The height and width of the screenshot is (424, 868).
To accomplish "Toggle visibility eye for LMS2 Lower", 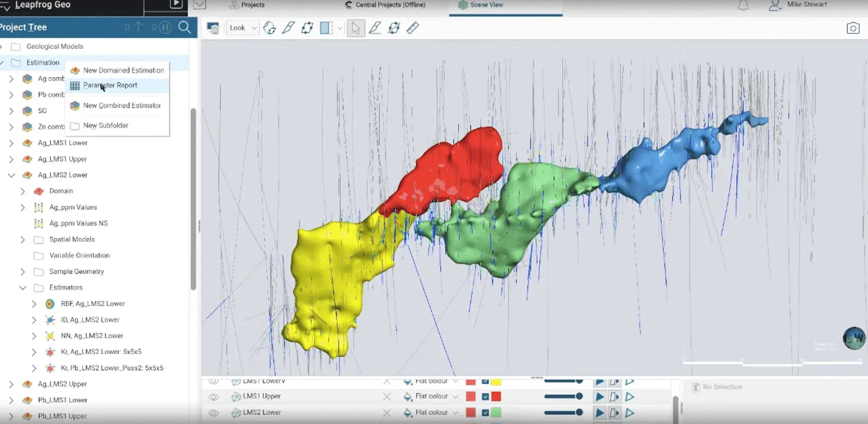I will point(214,413).
